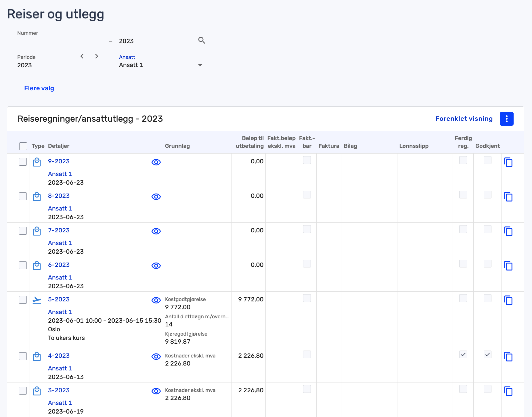The height and width of the screenshot is (417, 532).
Task: Toggle the select-all checkbox in table header
Action: point(23,146)
